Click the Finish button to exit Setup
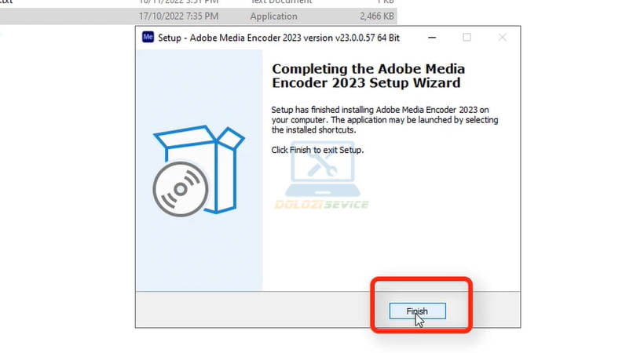 click(x=417, y=311)
